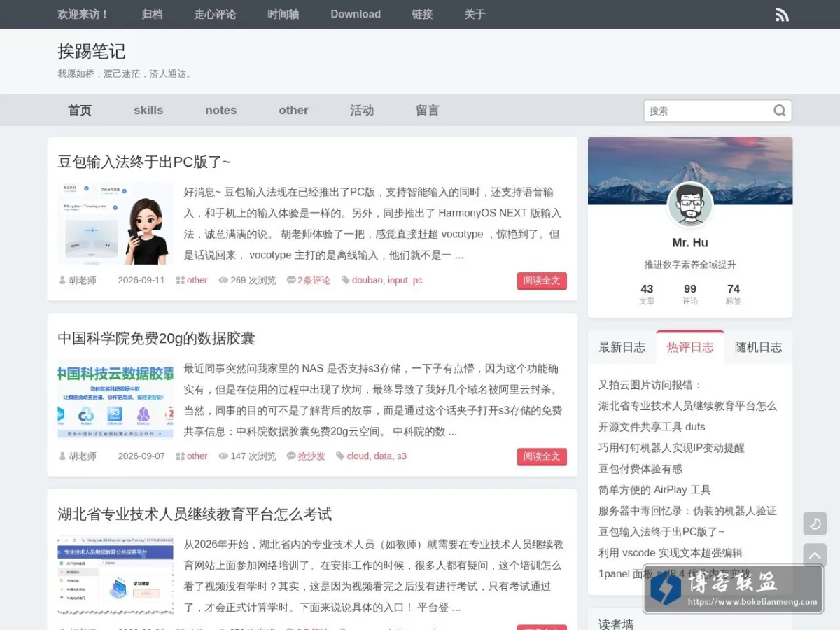Click tag icon before doubao tags

346,281
